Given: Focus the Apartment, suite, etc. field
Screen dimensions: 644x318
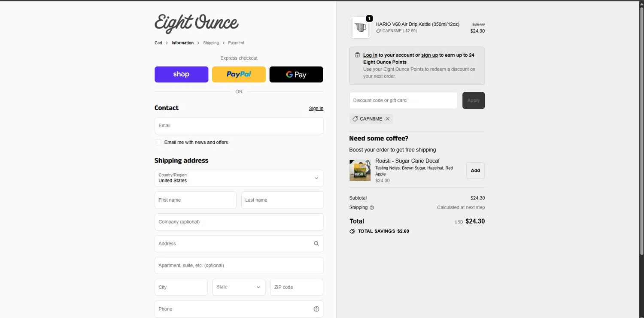Looking at the screenshot, I should 239,266.
